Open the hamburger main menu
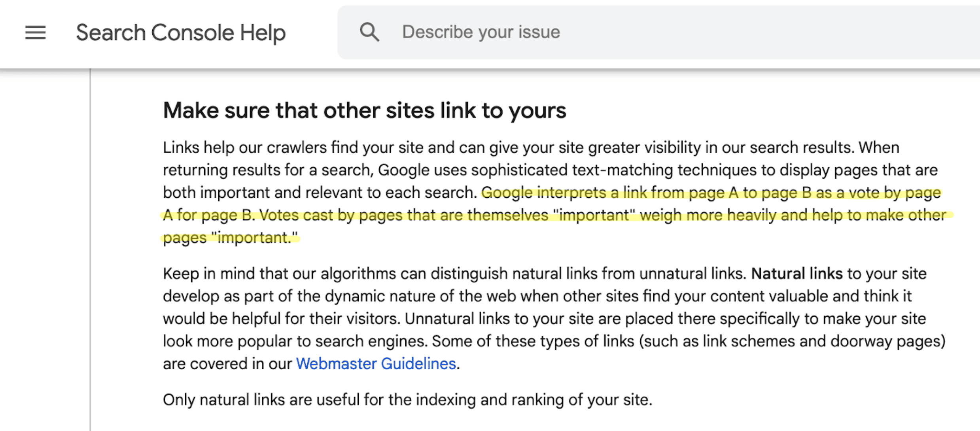The width and height of the screenshot is (980, 431). click(x=36, y=32)
